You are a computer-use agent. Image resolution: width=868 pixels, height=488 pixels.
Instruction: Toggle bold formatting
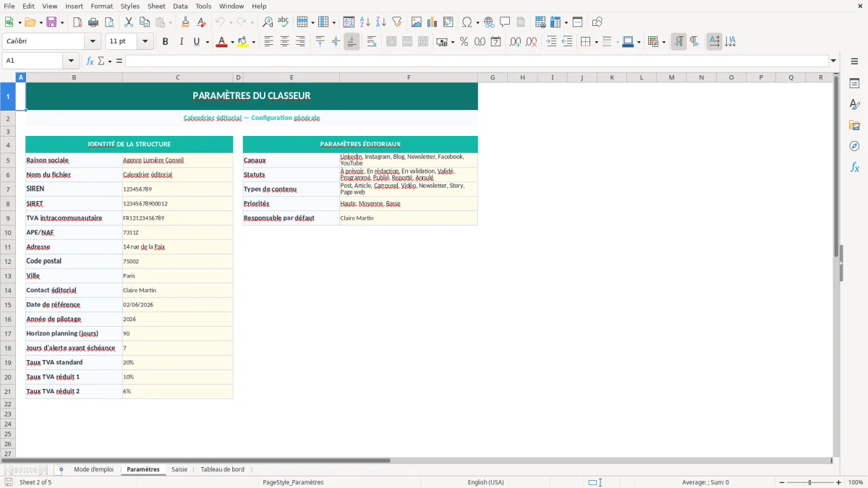tap(166, 42)
